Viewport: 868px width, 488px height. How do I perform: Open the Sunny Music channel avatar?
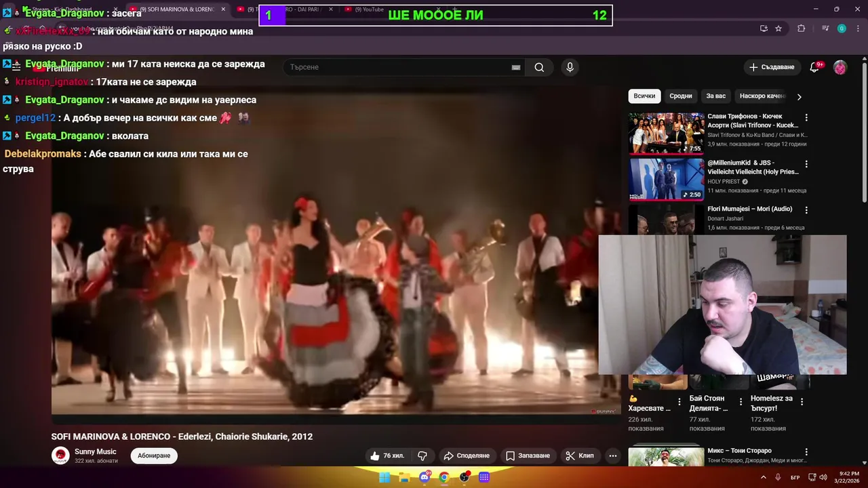60,455
